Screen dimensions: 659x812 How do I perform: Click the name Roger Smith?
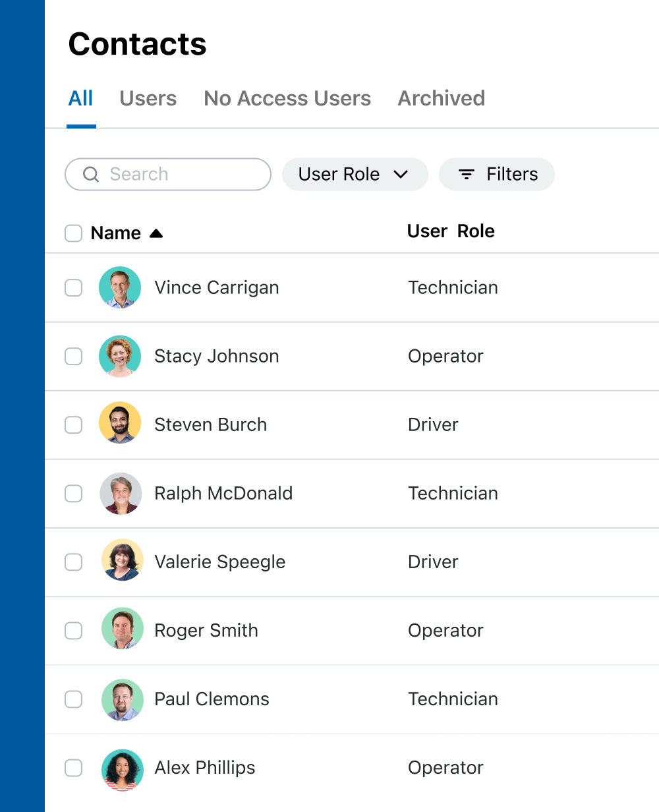[x=206, y=630]
